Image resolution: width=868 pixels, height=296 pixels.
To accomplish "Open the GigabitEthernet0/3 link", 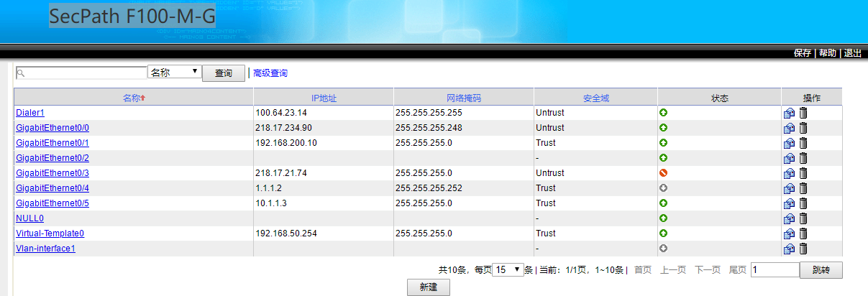I will (x=52, y=173).
